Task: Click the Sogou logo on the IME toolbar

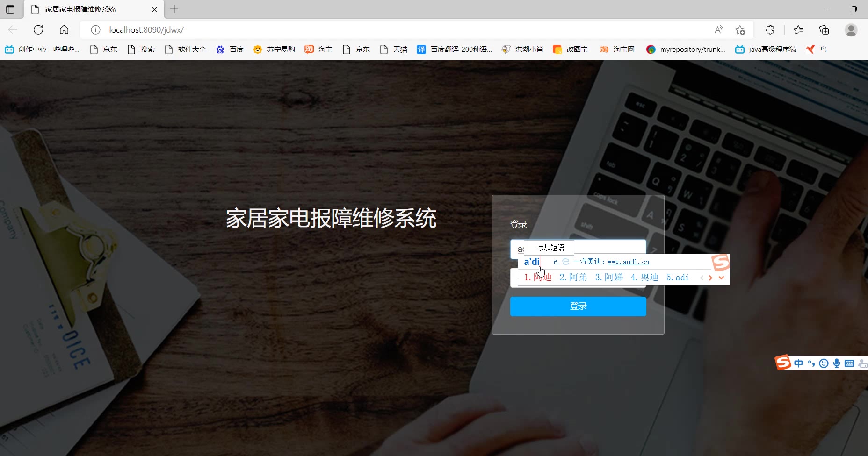Action: [x=783, y=363]
